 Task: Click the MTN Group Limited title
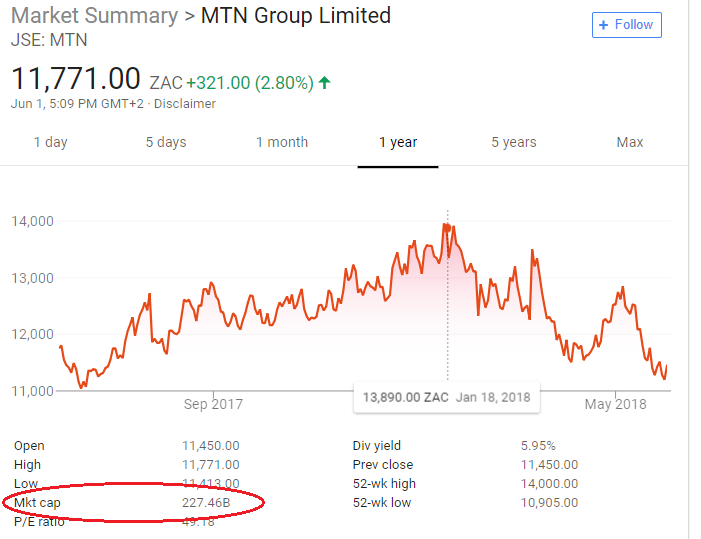click(295, 16)
